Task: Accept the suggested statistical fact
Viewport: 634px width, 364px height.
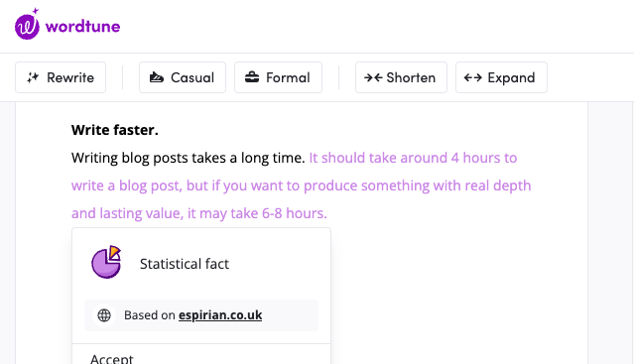Action: coord(111,359)
